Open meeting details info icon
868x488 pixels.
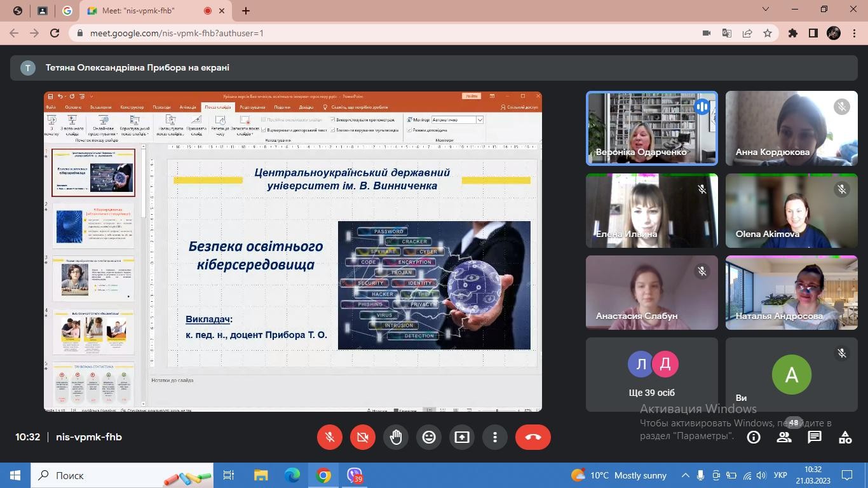[754, 437]
